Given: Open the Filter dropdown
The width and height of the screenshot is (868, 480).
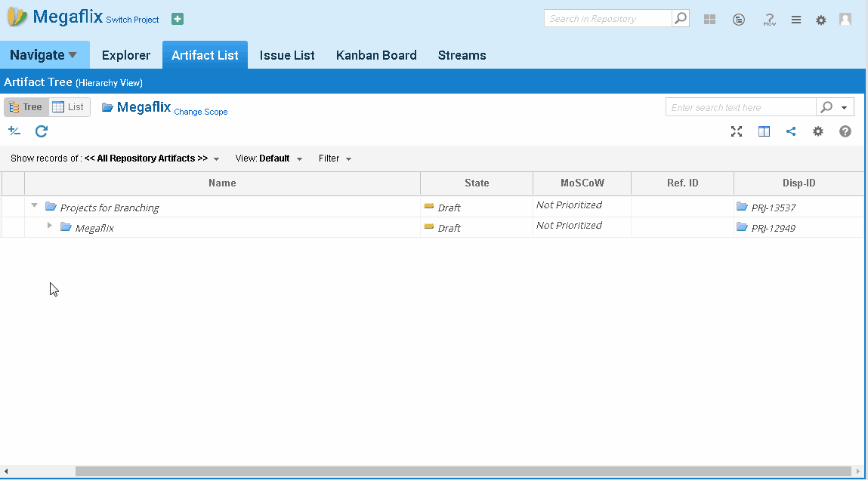Looking at the screenshot, I should point(335,158).
